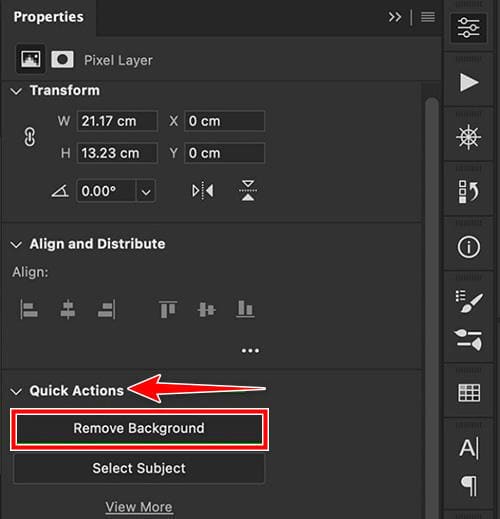Open the Brush Settings panel icon
Screen dimensions: 500x519
click(468, 339)
